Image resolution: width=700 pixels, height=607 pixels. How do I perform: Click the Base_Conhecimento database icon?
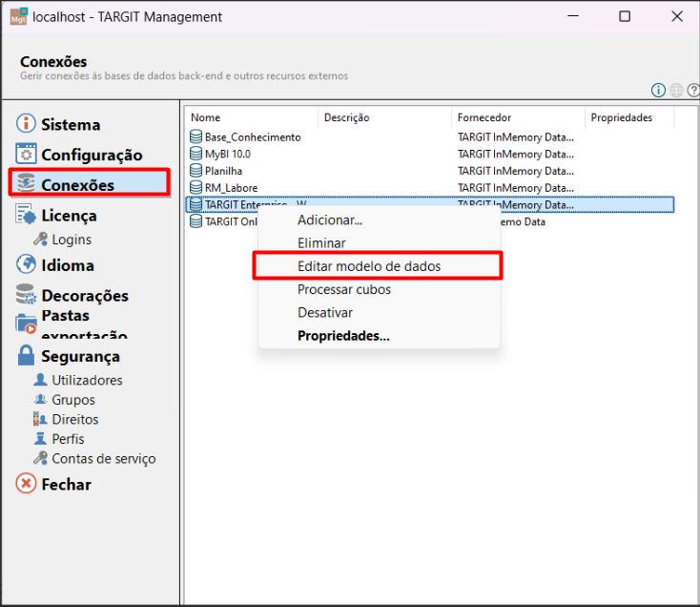pos(196,136)
